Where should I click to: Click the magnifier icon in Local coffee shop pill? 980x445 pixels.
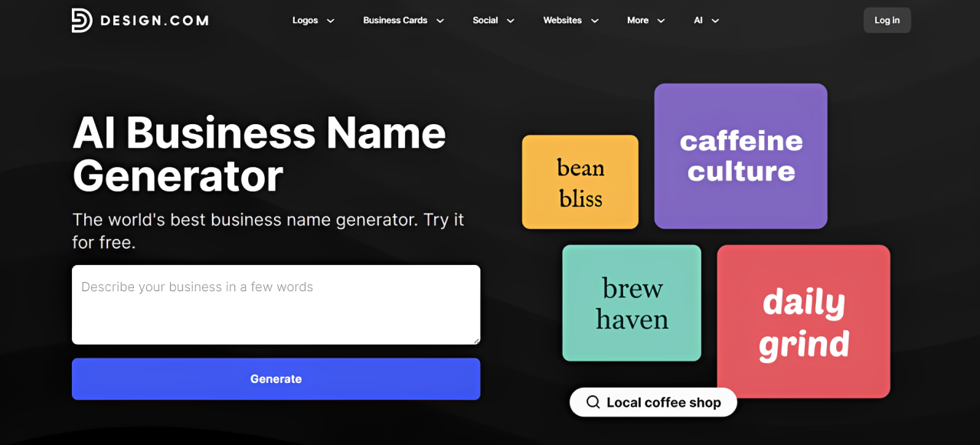click(593, 402)
